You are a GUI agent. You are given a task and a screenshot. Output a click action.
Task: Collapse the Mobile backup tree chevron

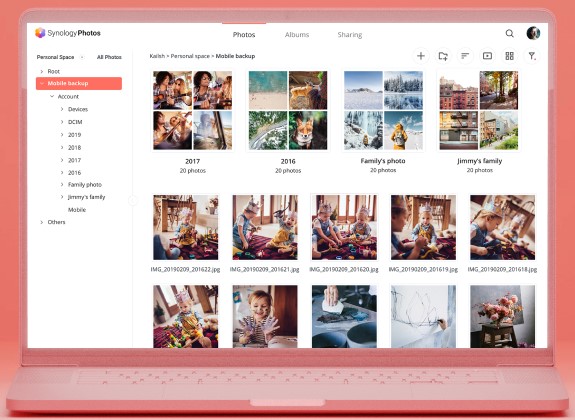pos(41,83)
